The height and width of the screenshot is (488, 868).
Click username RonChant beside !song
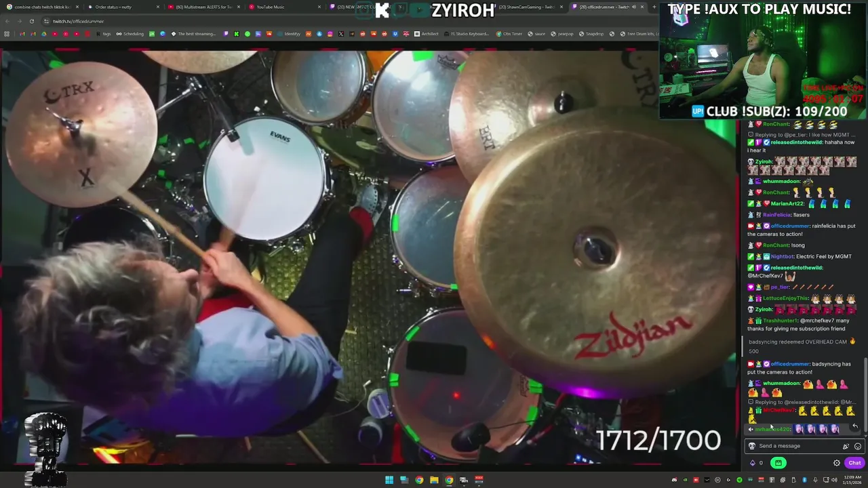click(776, 245)
